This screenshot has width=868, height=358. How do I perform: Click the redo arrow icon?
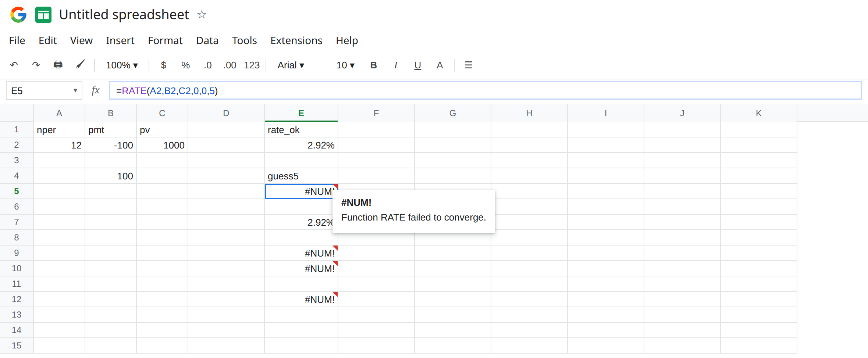(36, 65)
